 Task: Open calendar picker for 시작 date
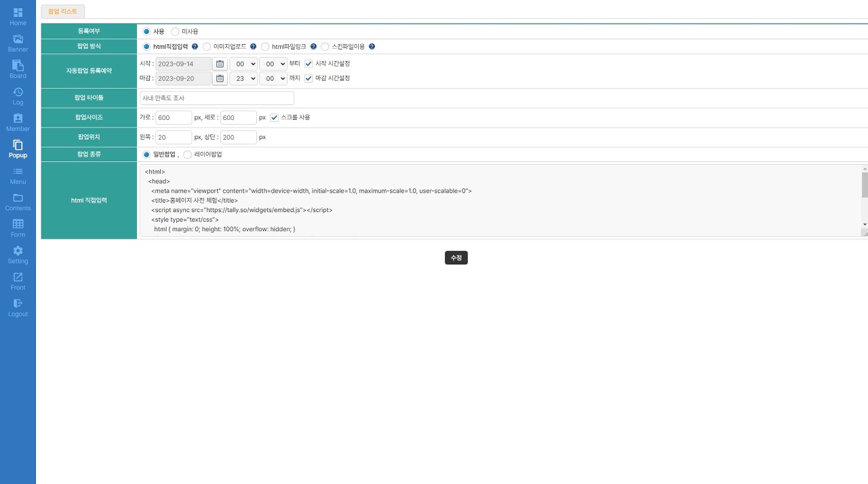point(220,64)
